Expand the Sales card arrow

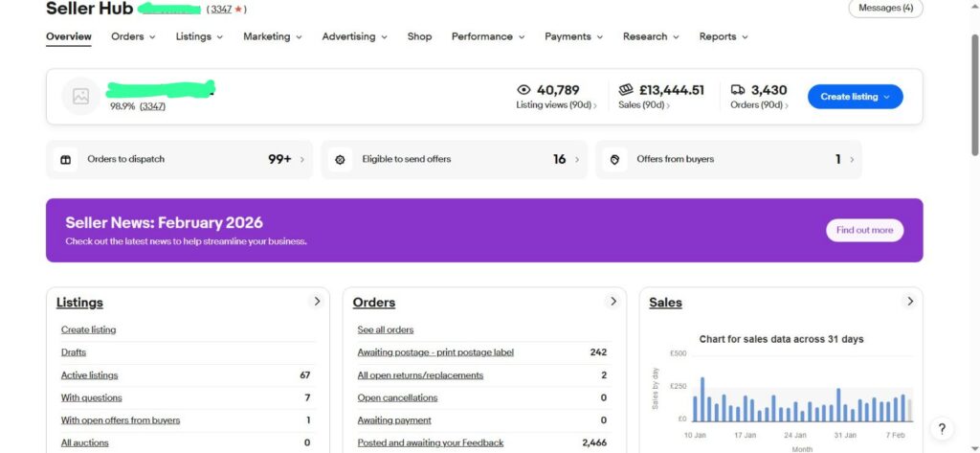(910, 302)
